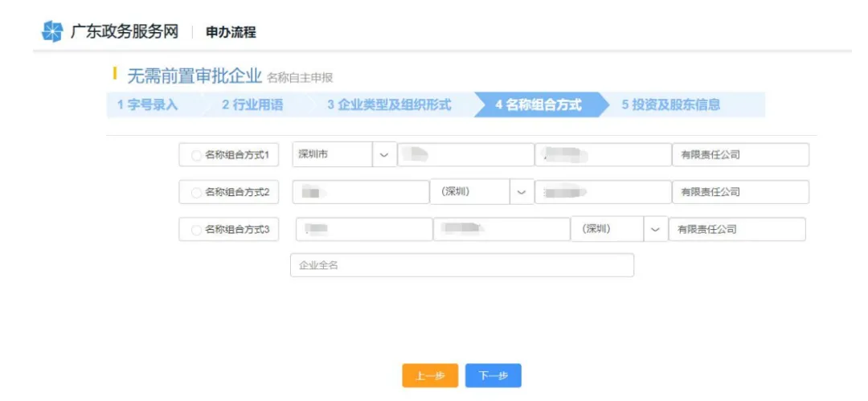Select the 名称组合方式3 radio button
868x401 pixels.
(x=196, y=230)
